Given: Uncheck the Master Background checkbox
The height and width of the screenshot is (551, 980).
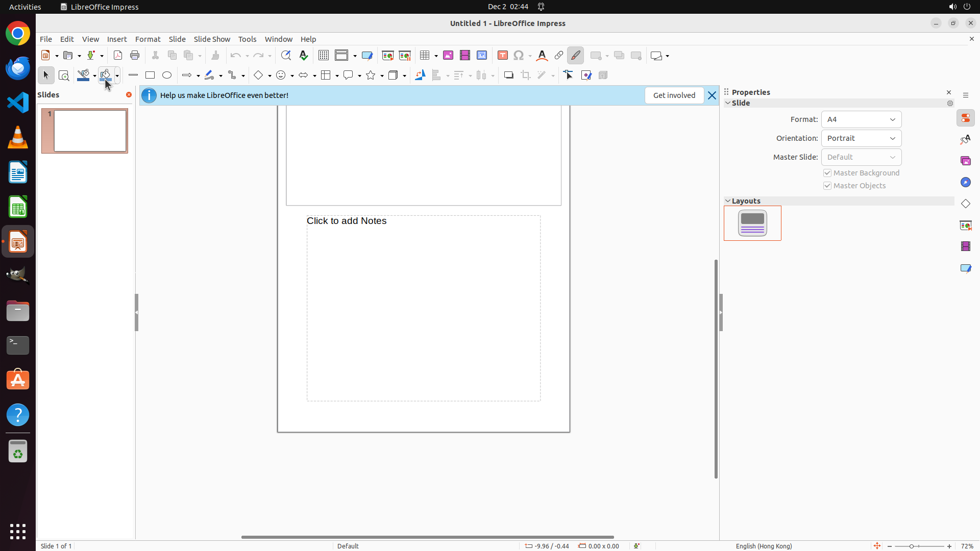Looking at the screenshot, I should coord(827,173).
